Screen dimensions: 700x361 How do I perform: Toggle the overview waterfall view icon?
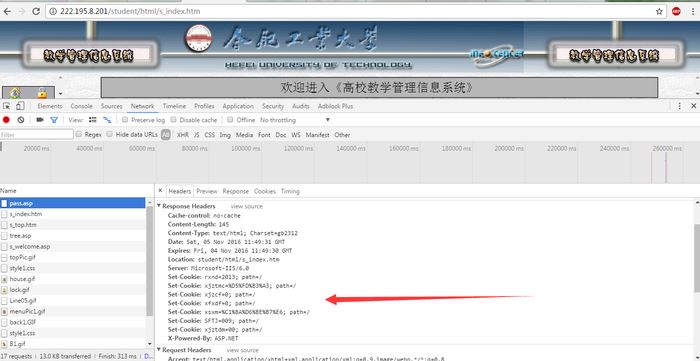tap(107, 120)
